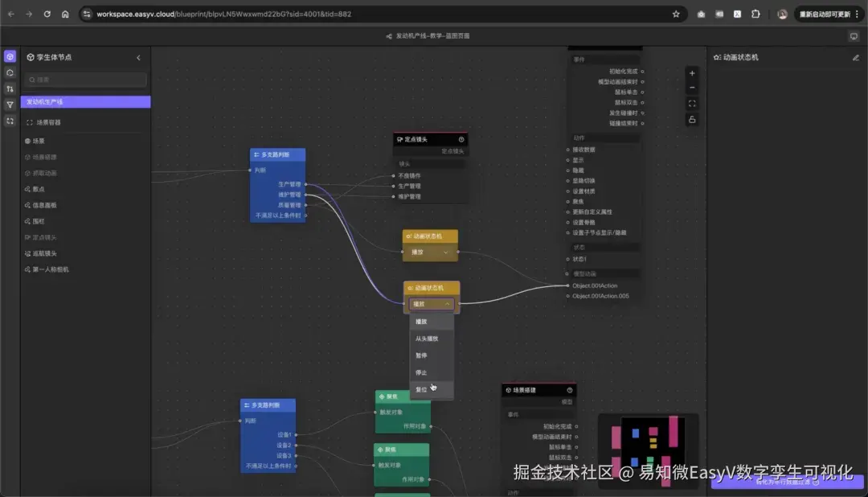The height and width of the screenshot is (497, 868).
Task: Open 播放 dropdown on upper 动画状态机 node
Action: pyautogui.click(x=430, y=252)
